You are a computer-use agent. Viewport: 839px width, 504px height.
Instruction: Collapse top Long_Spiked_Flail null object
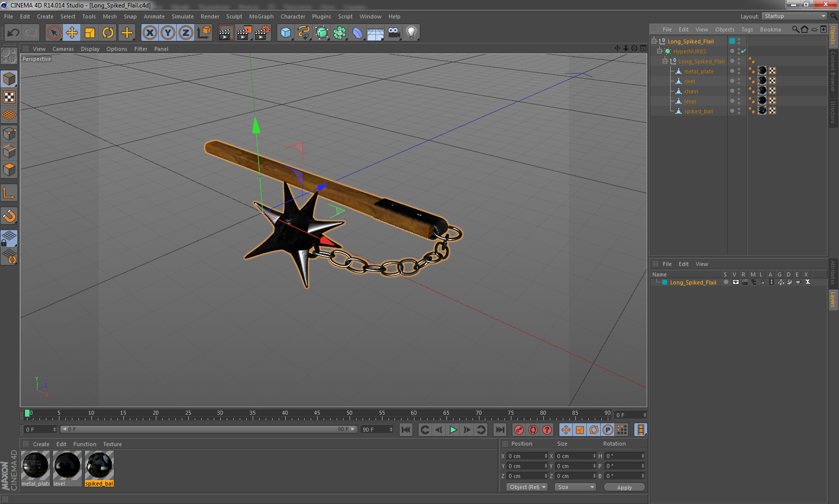(654, 41)
